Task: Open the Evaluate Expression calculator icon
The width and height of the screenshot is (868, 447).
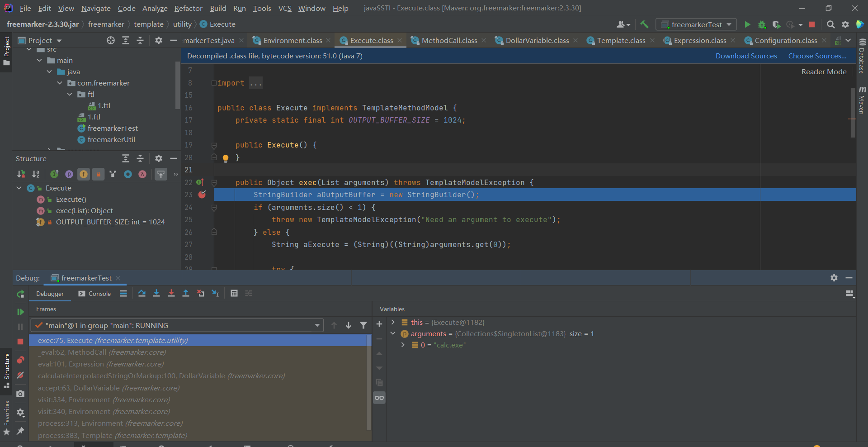Action: [x=234, y=294]
